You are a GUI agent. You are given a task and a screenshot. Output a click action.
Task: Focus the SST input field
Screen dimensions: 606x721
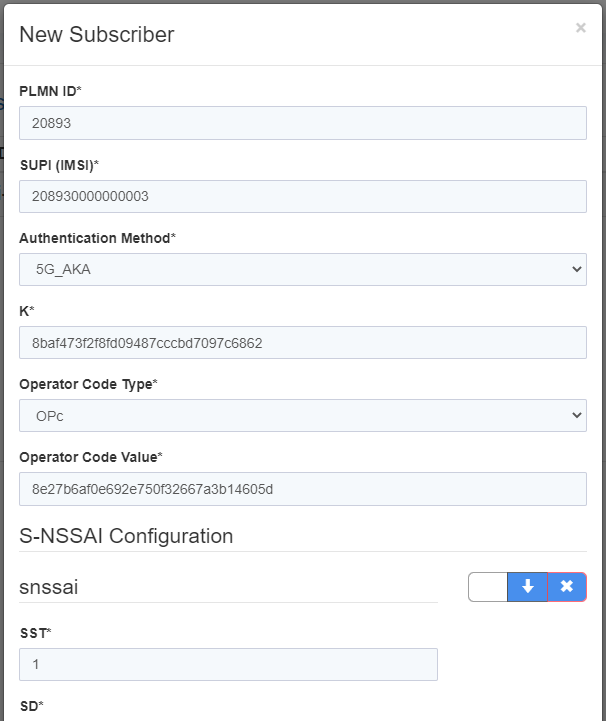(x=228, y=664)
